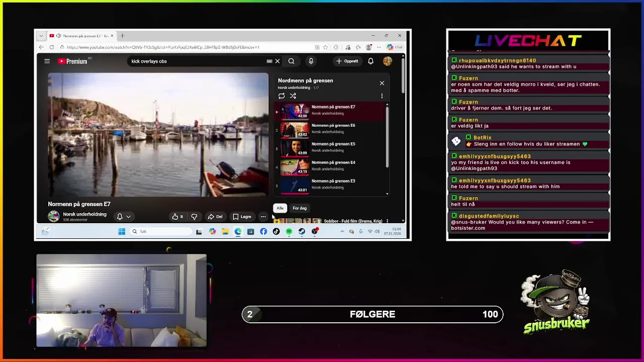
Task: Click the browser address bar URL
Action: click(x=163, y=47)
